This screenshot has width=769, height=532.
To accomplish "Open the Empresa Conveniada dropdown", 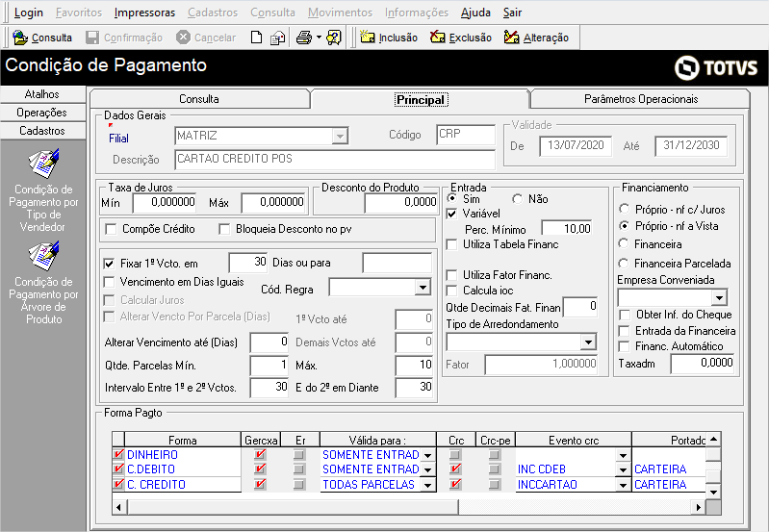I will (x=719, y=297).
